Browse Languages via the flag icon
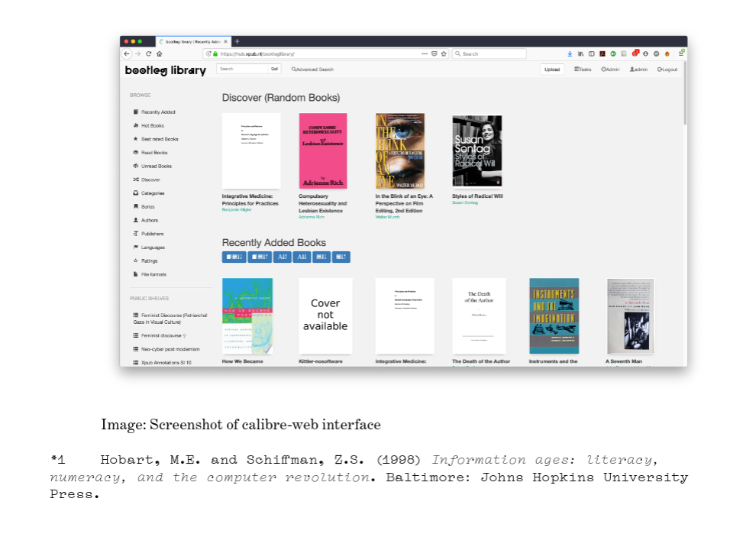The image size is (756, 534). tap(136, 248)
